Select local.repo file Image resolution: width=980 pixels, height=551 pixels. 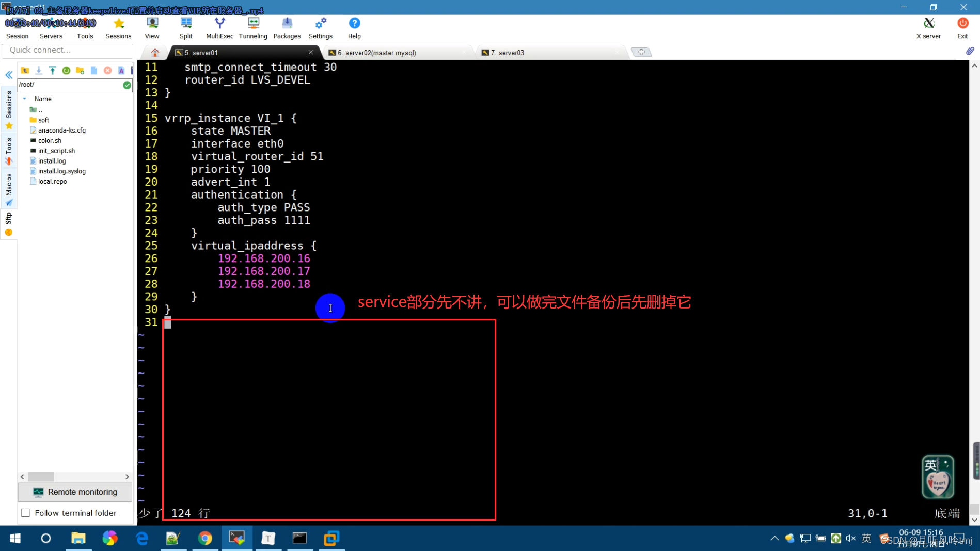pos(52,182)
